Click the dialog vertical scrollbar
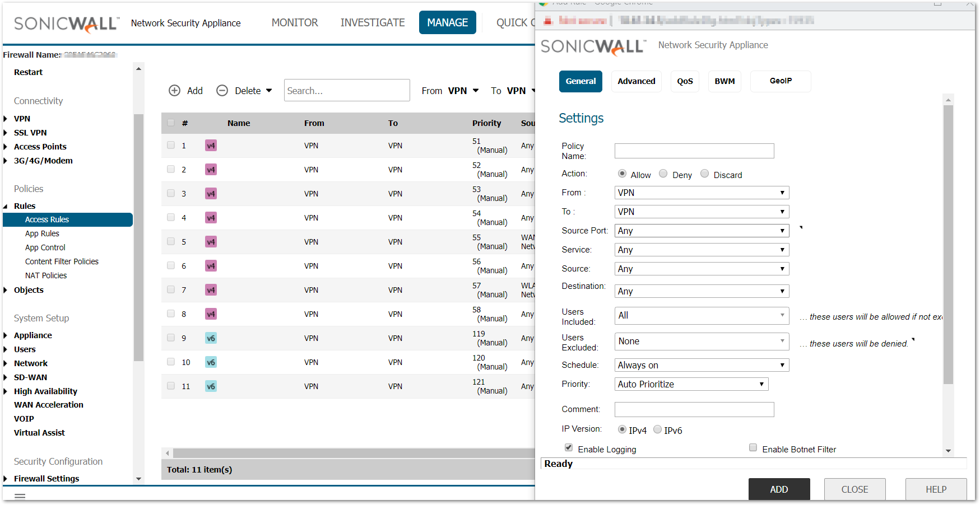The width and height of the screenshot is (980, 505). tap(948, 245)
